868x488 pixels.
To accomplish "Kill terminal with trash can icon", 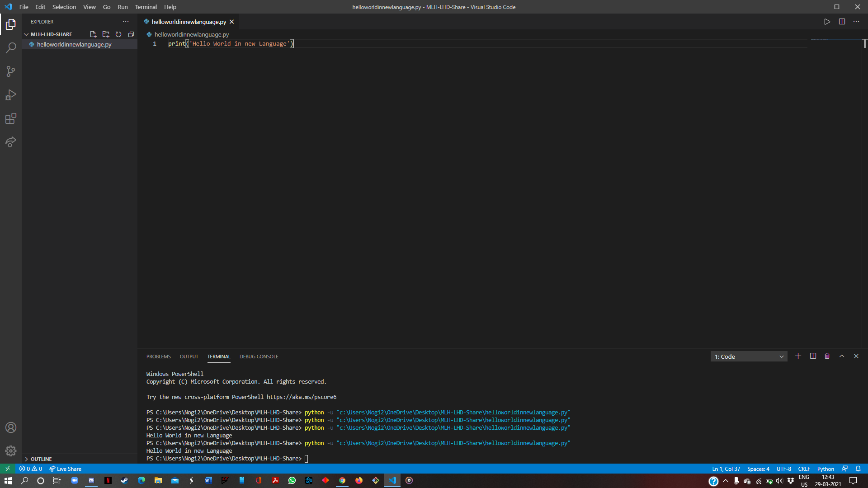I will pyautogui.click(x=827, y=356).
